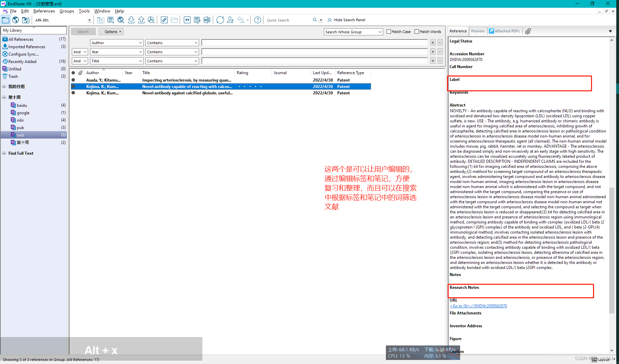Click New Reference toolbar icon

click(x=111, y=20)
